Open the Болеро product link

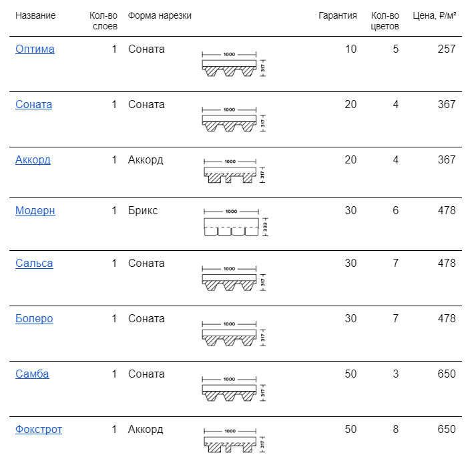click(x=34, y=318)
